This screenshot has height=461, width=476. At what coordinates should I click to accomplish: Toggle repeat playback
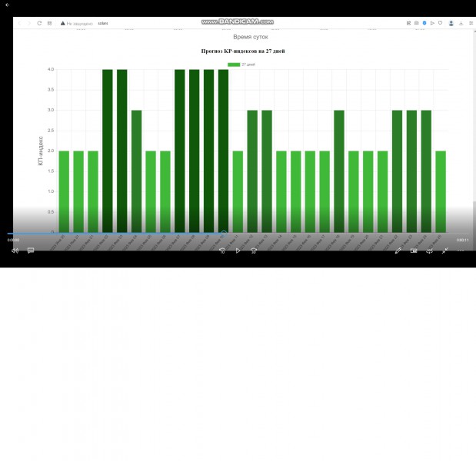pyautogui.click(x=429, y=250)
